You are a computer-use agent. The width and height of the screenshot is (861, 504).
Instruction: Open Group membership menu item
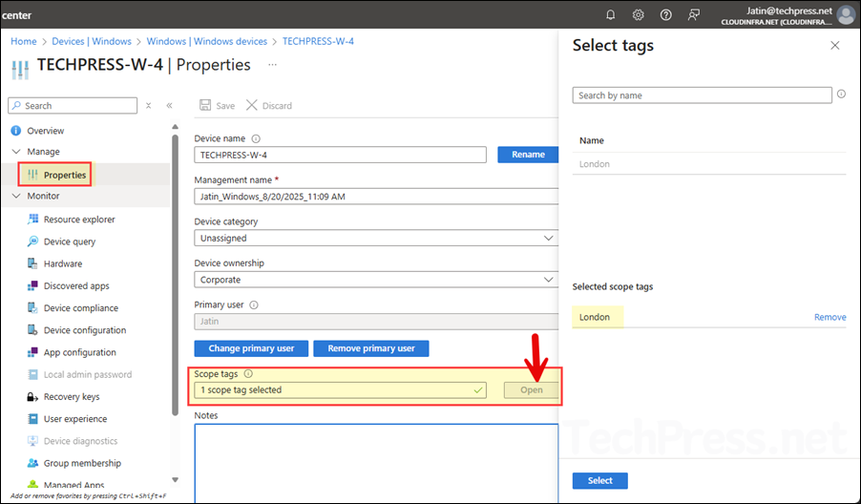(x=82, y=463)
